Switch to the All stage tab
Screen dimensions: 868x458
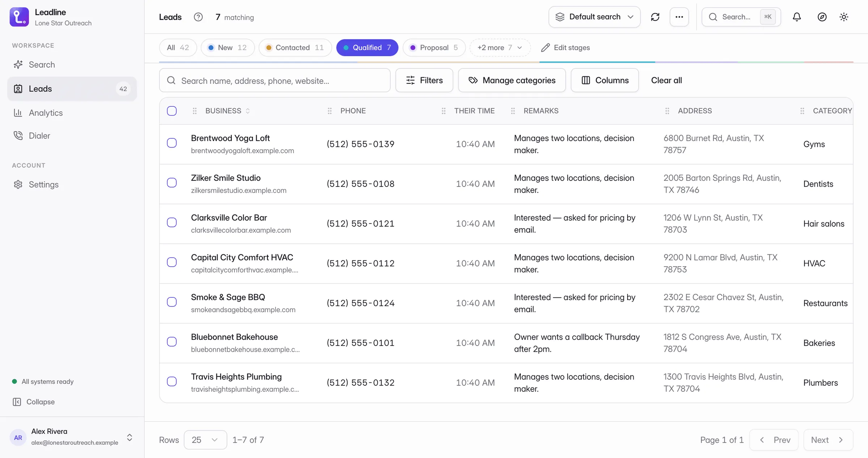coord(178,48)
